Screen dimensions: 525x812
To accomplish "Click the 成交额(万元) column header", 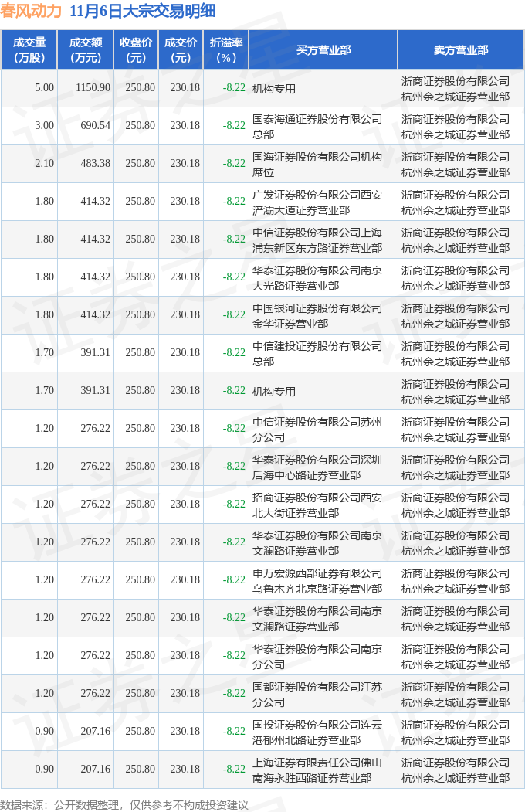I will tap(85, 50).
